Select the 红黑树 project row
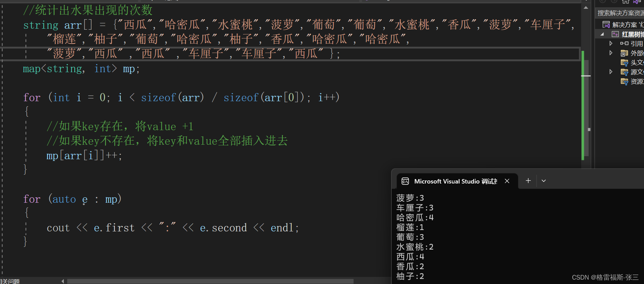This screenshot has height=284, width=644. coord(620,34)
